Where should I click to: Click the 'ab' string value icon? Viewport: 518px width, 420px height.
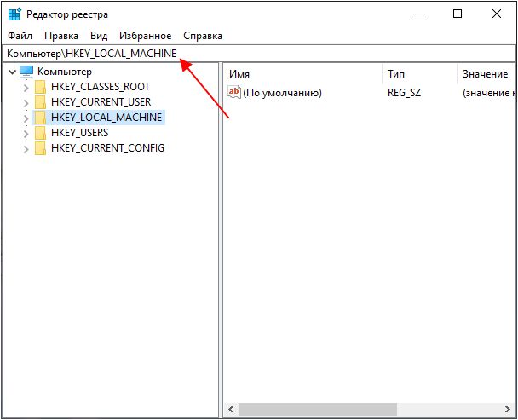tap(234, 92)
